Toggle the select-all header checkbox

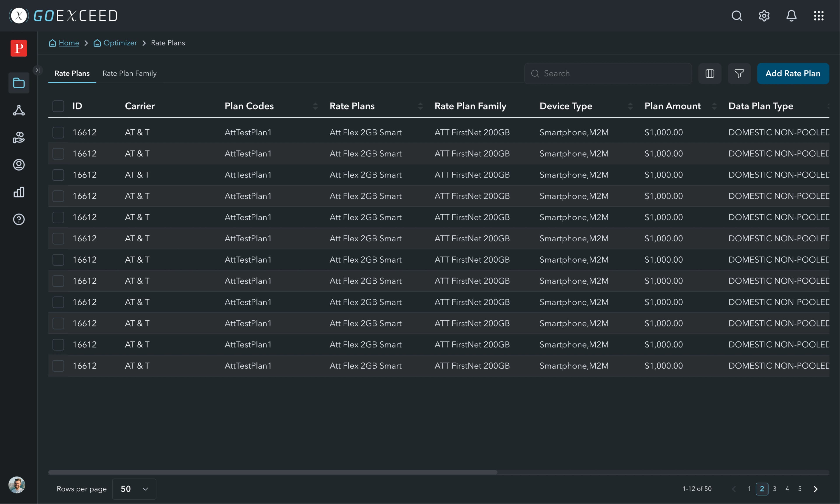pyautogui.click(x=58, y=106)
